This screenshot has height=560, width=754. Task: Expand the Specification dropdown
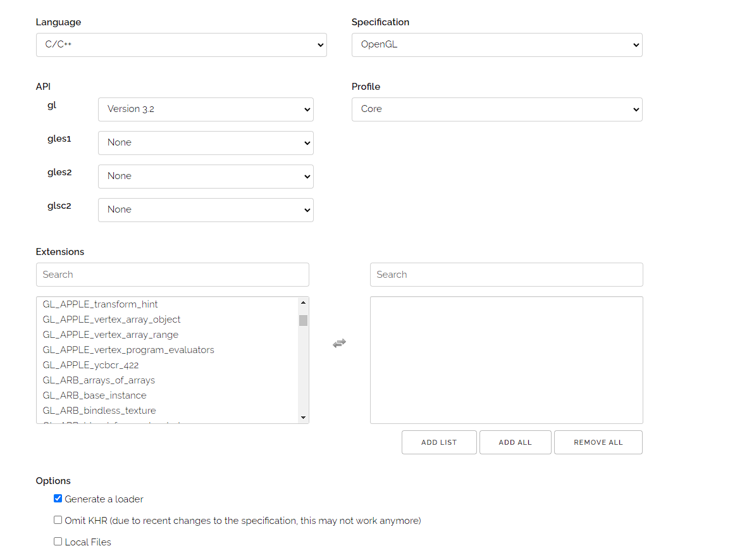point(497,45)
